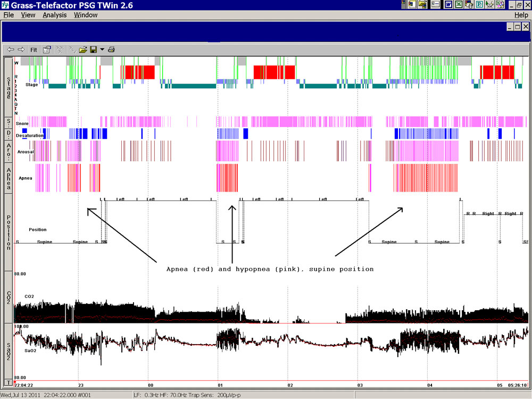This screenshot has height=399, width=532.
Task: Select the CO2 channel side label
Action: 9,297
